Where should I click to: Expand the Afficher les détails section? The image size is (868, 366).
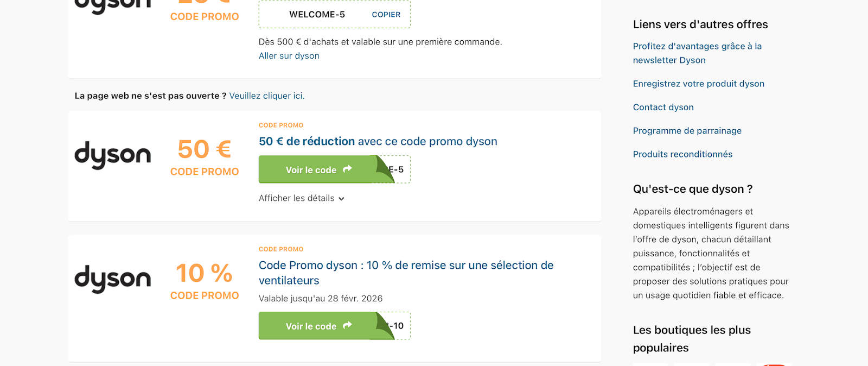click(301, 198)
